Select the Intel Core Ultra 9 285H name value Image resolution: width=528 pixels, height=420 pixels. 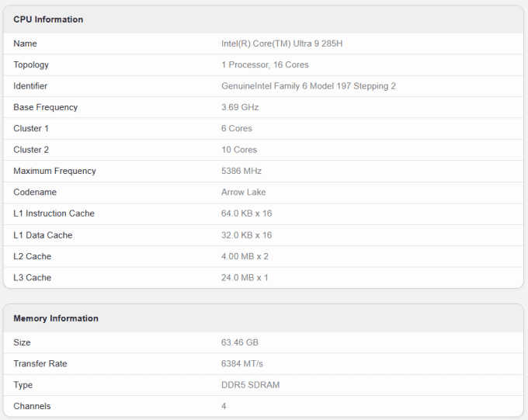282,43
